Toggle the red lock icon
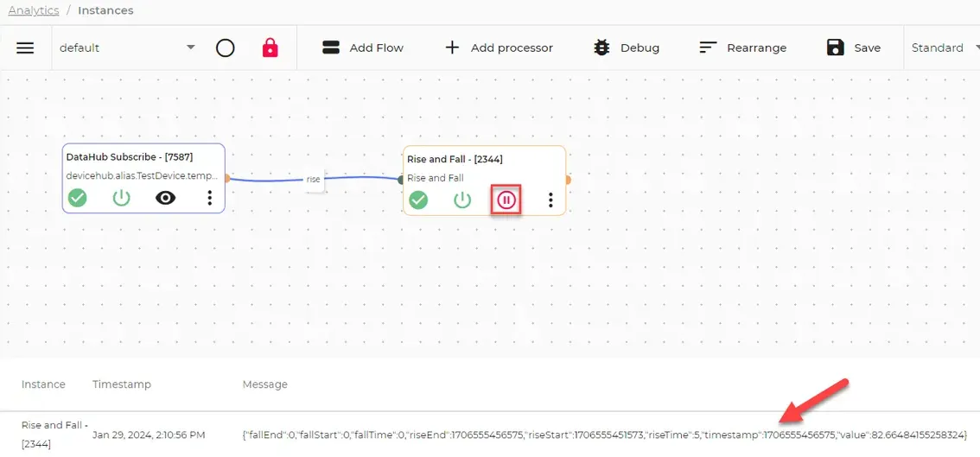 pos(270,48)
